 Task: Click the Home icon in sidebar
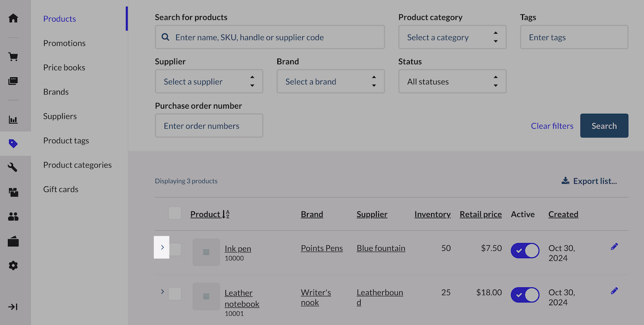point(13,18)
